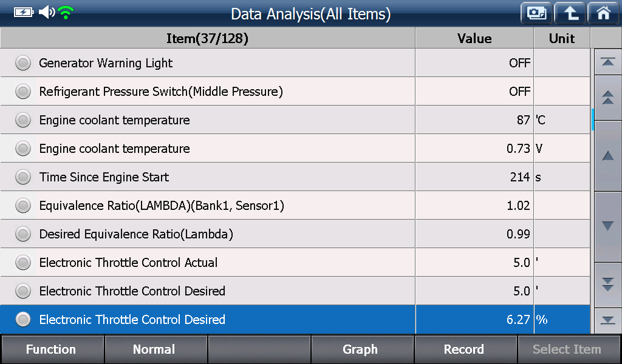The image size is (622, 364).
Task: Click the Value column header
Action: [x=474, y=38]
